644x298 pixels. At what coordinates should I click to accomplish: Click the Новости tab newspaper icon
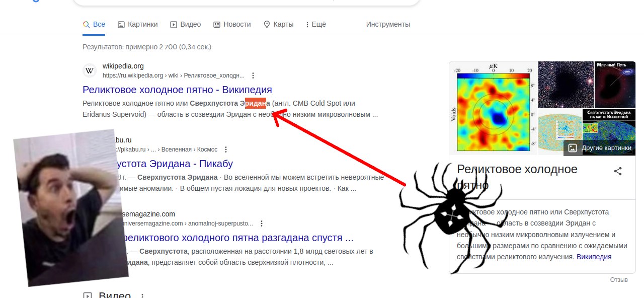point(217,24)
